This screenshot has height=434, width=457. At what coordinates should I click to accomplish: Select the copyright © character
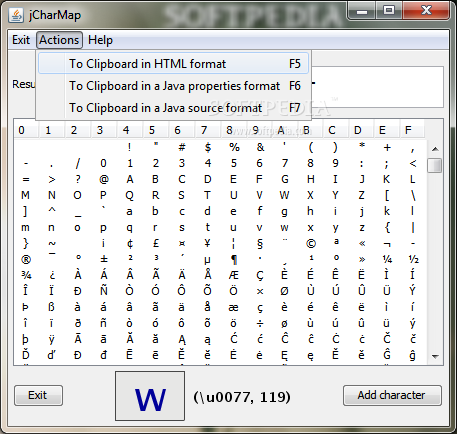[310, 243]
